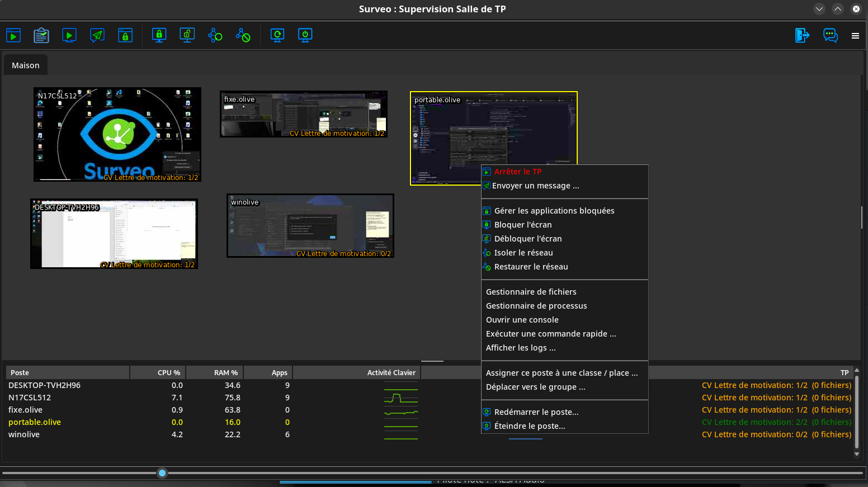The image size is (868, 487).
Task: Collapse the window with the top chevron
Action: point(819,9)
